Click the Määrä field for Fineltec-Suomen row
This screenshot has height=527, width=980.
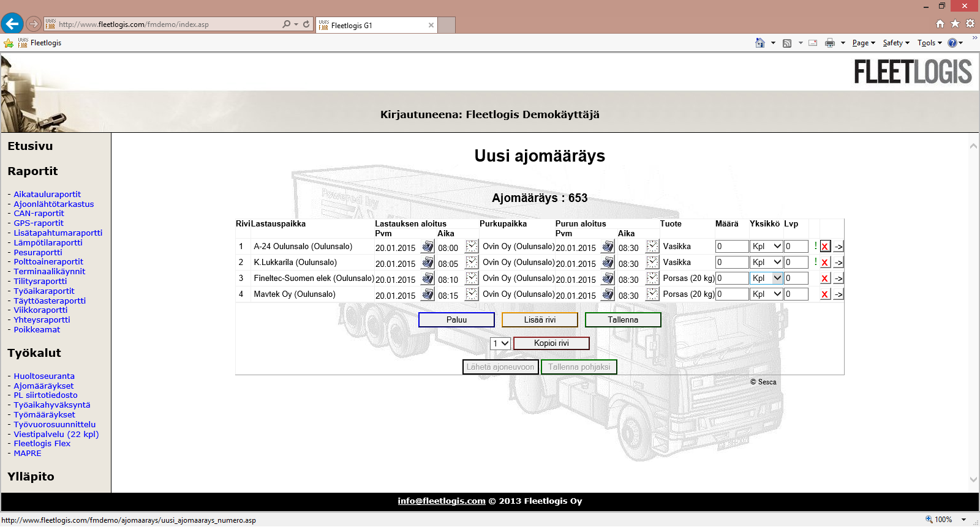click(732, 278)
